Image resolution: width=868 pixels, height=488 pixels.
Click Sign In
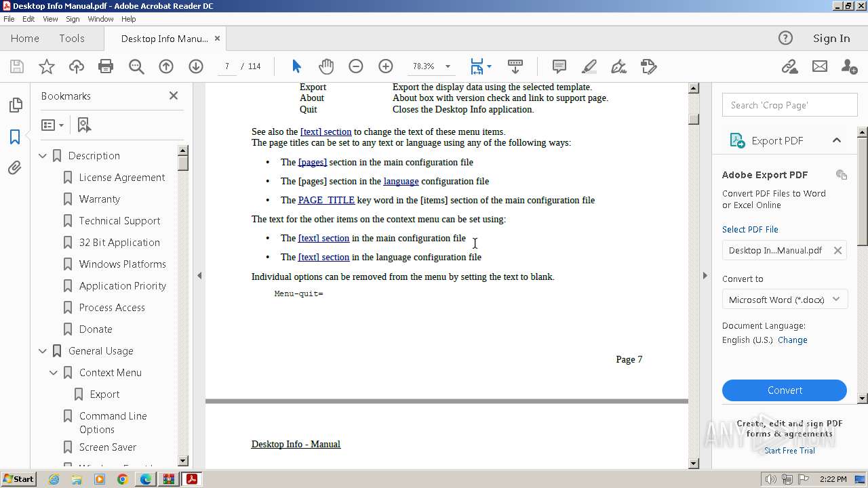click(831, 38)
